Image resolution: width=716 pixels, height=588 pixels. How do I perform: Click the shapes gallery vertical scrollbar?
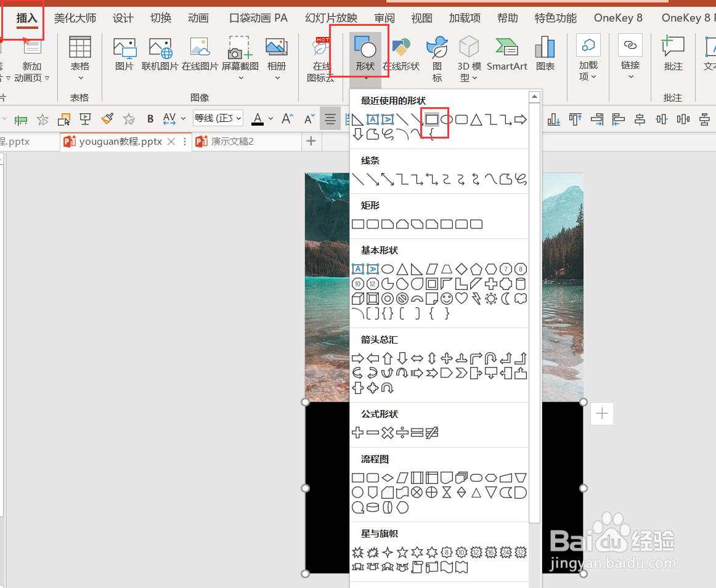534,313
